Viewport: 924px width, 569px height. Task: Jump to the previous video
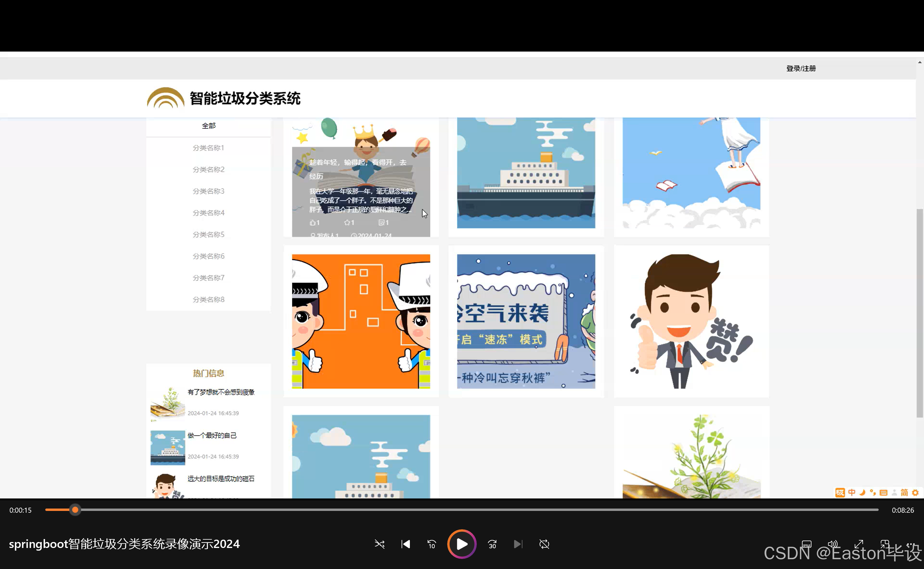coord(405,544)
